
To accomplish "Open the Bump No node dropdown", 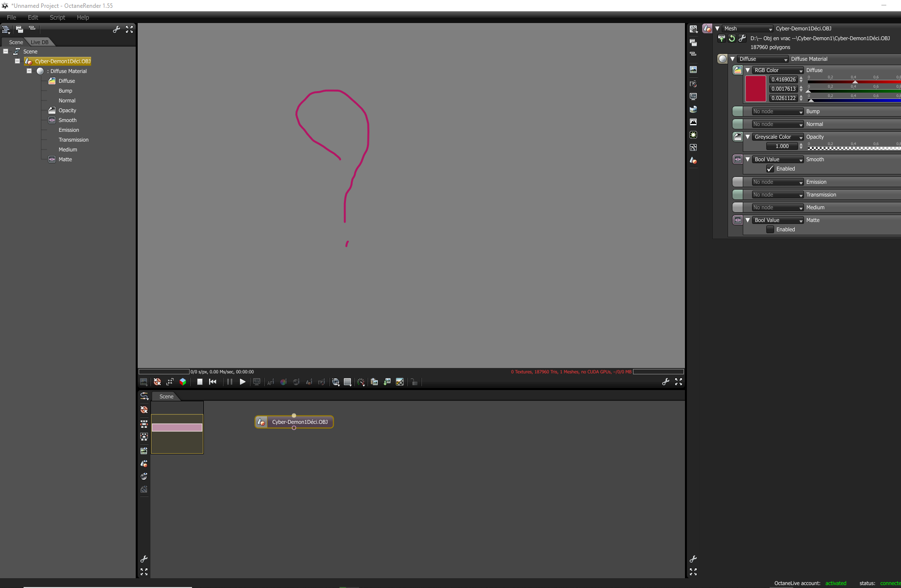I will pyautogui.click(x=778, y=112).
